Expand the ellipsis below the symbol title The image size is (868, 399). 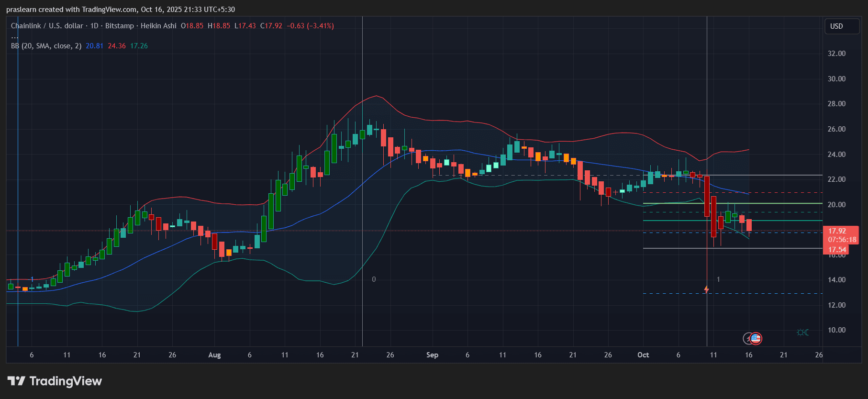15,36
